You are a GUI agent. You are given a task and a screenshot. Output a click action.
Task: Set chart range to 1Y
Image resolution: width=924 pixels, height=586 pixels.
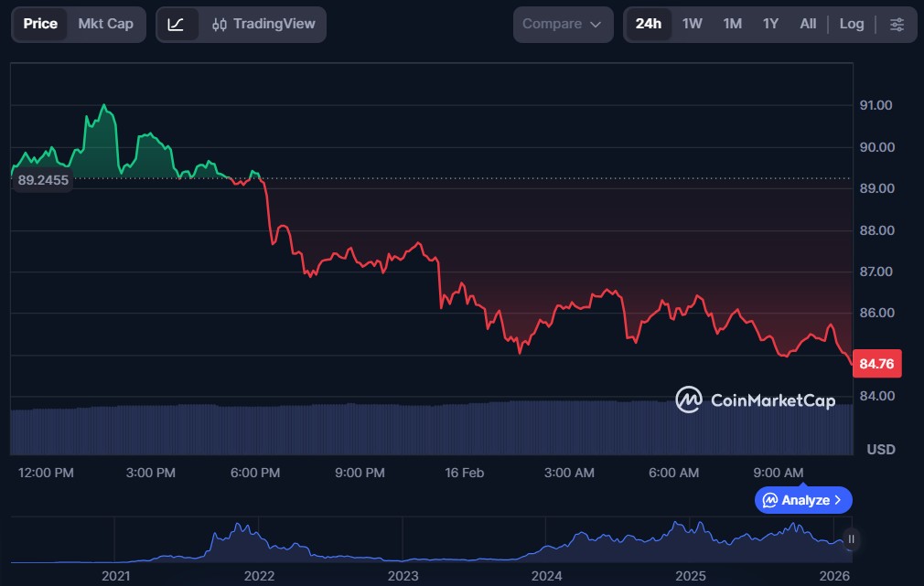tap(770, 24)
